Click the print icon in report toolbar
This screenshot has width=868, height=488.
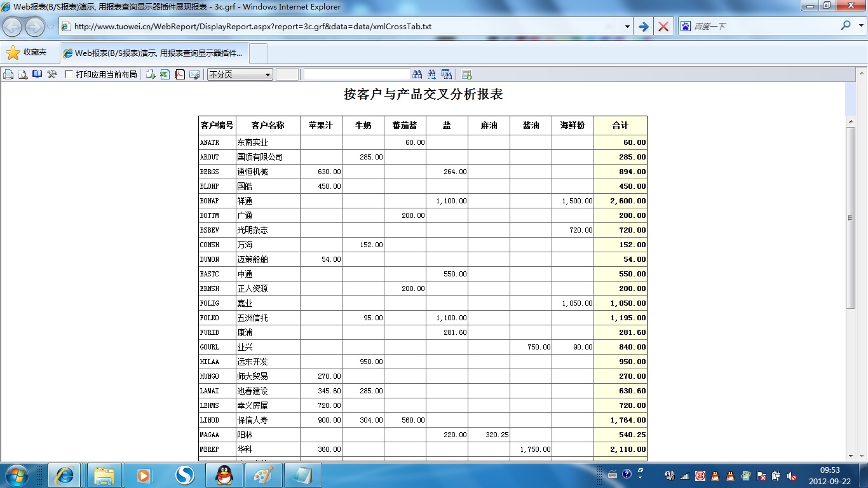point(8,74)
